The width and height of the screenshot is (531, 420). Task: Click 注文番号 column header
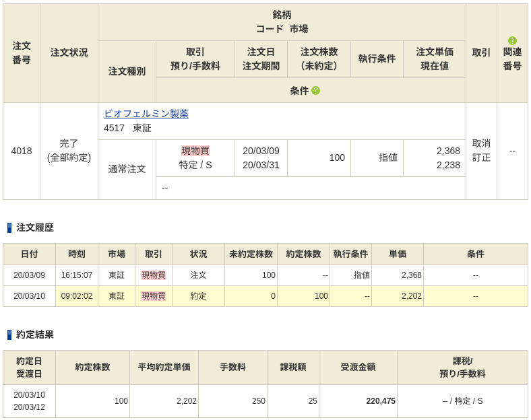(22, 53)
